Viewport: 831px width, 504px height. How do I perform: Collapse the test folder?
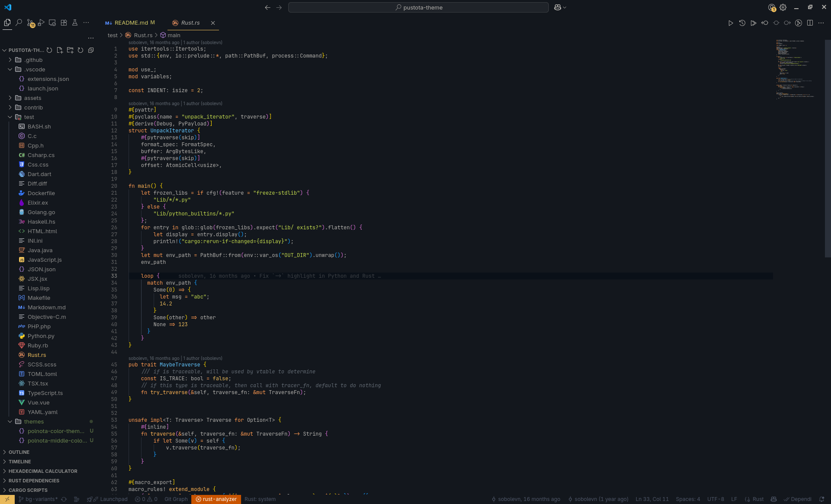[10, 117]
